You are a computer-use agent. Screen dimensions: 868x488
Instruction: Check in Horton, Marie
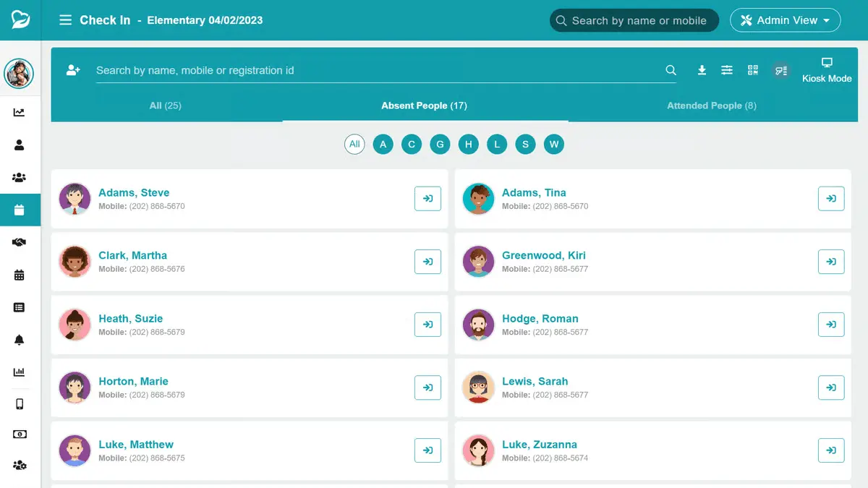[427, 388]
